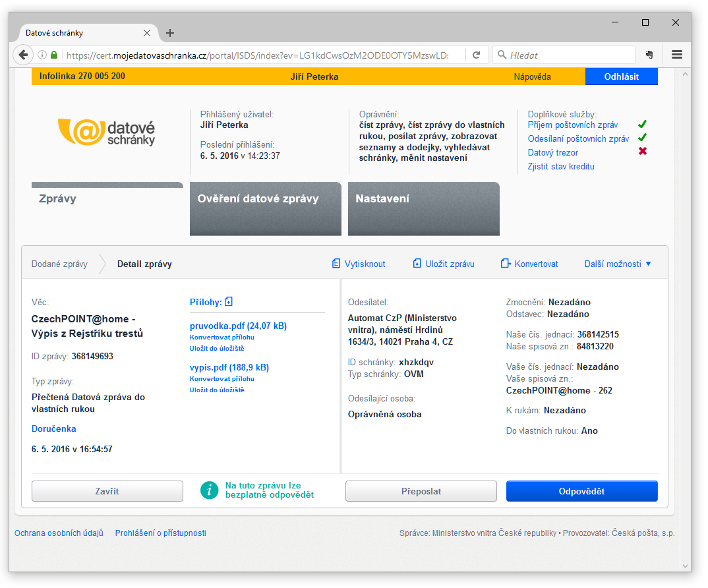
Task: Click the Konvertovat convert icon
Action: [x=506, y=263]
